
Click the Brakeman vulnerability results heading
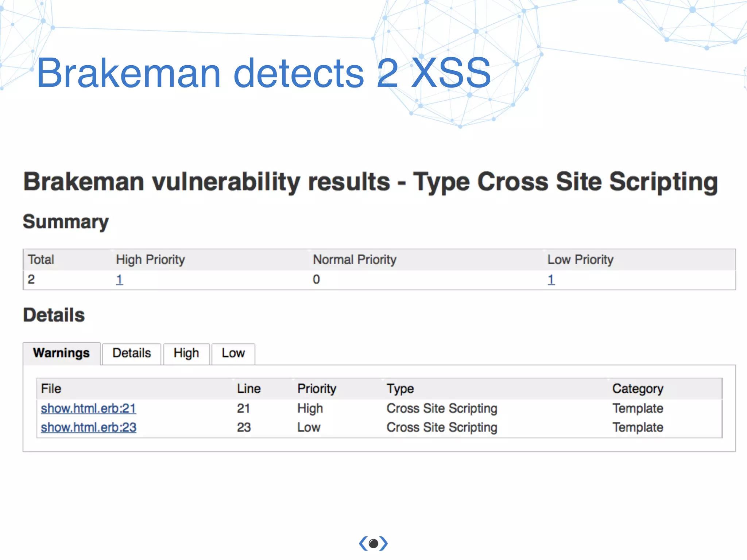click(x=371, y=182)
